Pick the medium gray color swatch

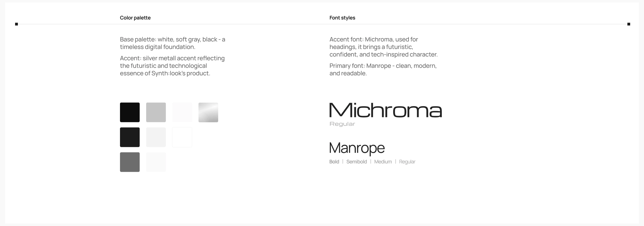[x=130, y=162]
